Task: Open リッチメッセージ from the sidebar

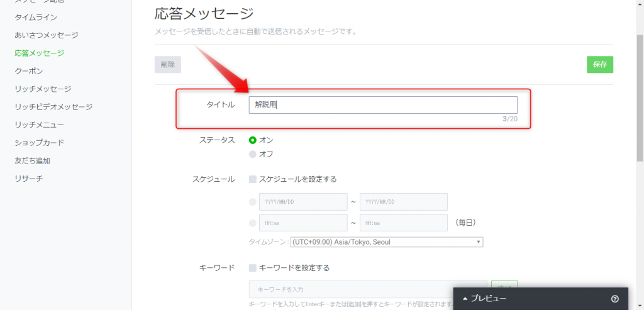Action: 43,89
